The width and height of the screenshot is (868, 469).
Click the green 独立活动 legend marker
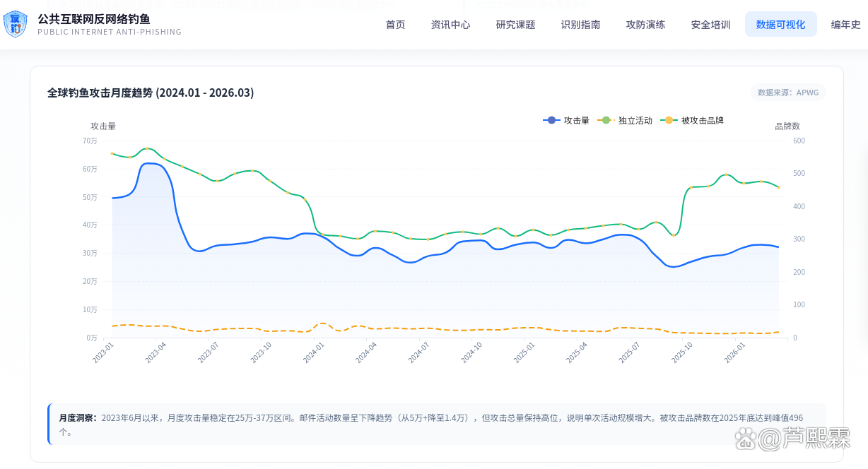coord(606,121)
